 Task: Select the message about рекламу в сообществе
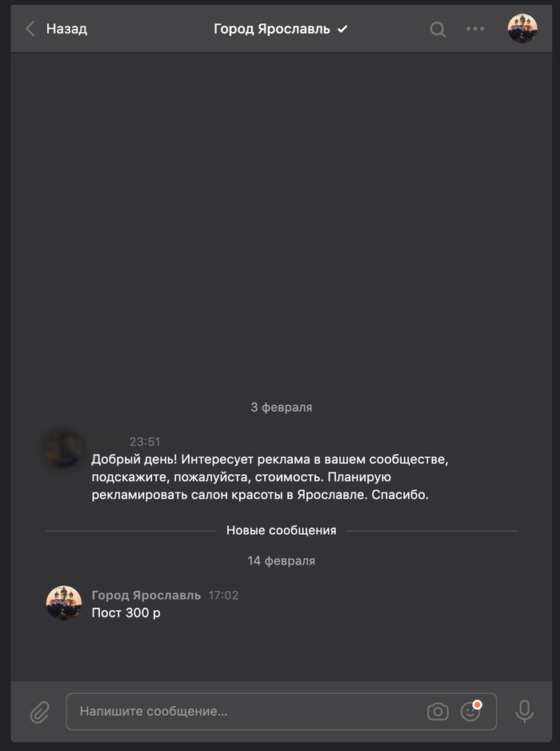[x=270, y=477]
